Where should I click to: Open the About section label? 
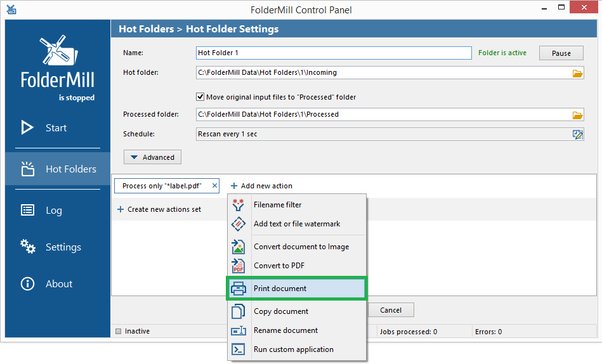click(x=59, y=283)
